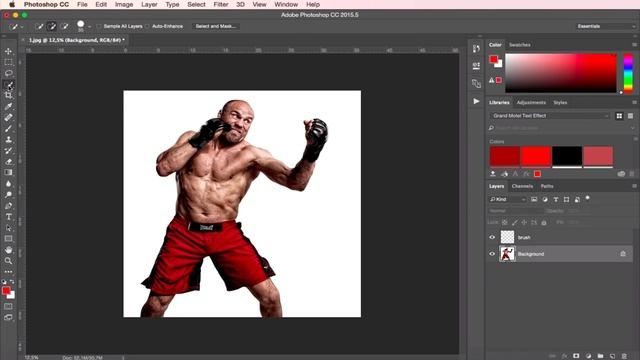
Task: Select the Dodge tool
Action: 8,195
